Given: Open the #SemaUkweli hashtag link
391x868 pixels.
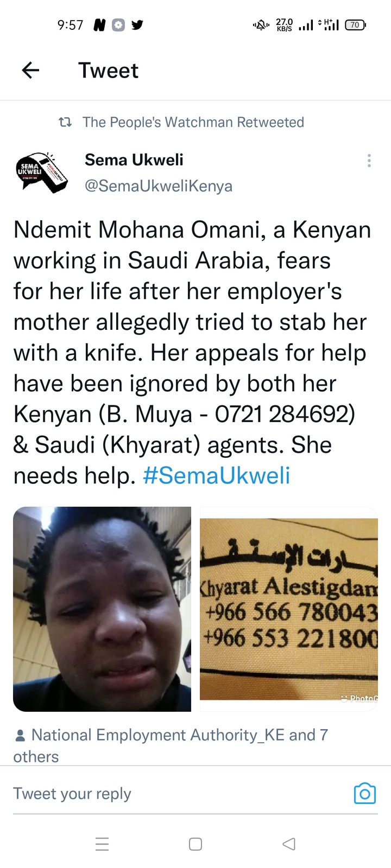Looking at the screenshot, I should tap(216, 475).
